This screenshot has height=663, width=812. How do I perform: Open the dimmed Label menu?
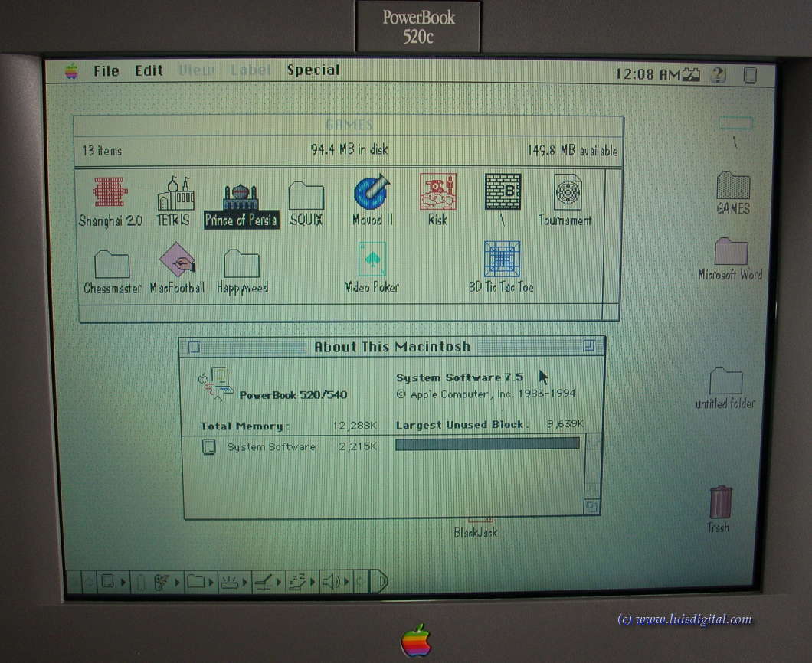(x=250, y=70)
